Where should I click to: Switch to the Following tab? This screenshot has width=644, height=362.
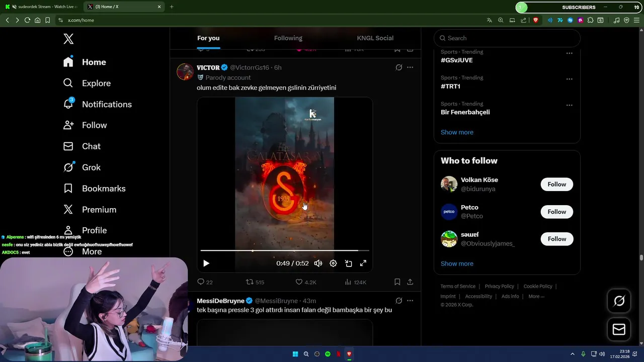pyautogui.click(x=288, y=38)
